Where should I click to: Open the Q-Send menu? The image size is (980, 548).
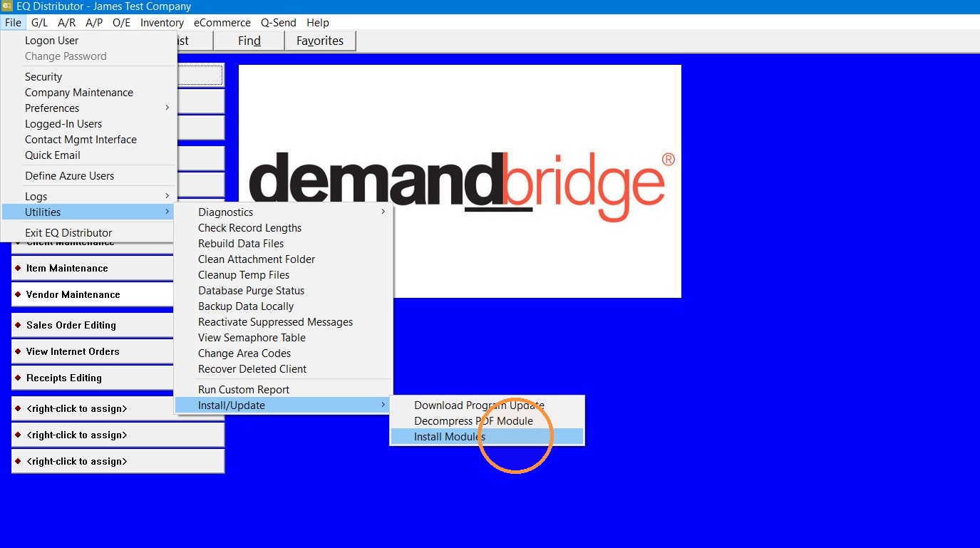tap(279, 23)
